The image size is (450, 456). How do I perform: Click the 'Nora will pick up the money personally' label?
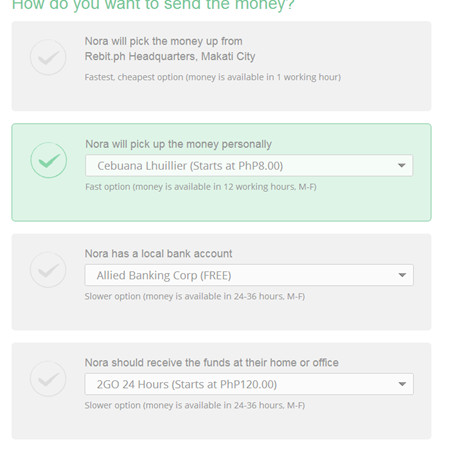[178, 144]
